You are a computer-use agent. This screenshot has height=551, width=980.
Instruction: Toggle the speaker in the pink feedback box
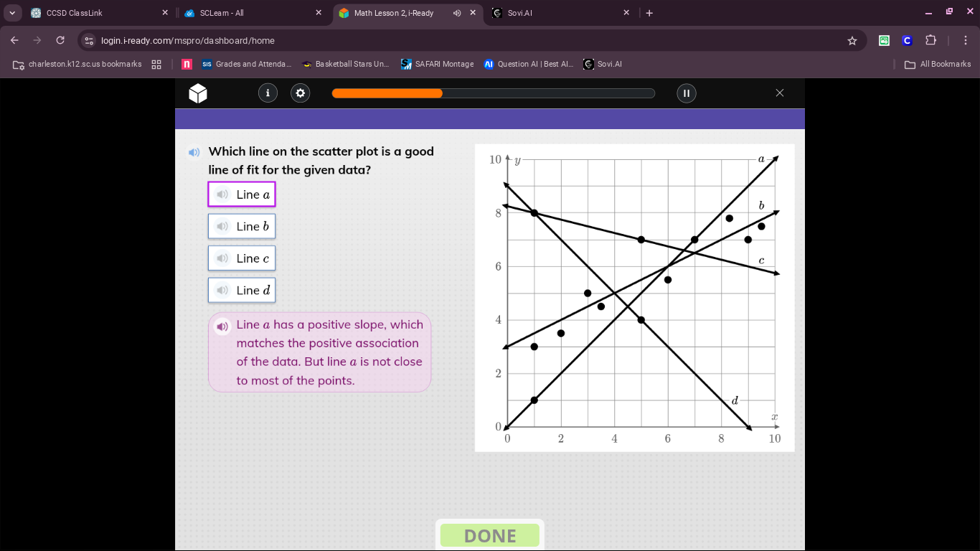coord(222,326)
